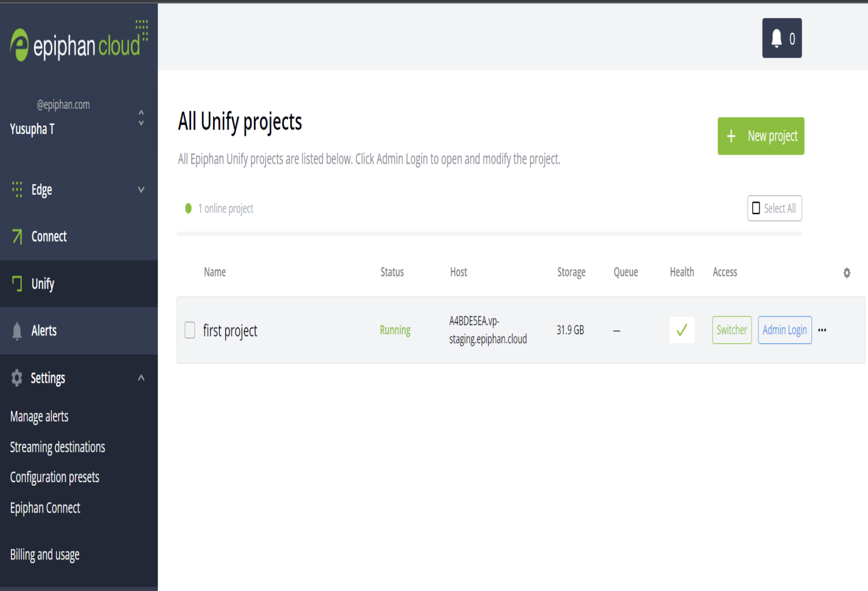Click the plus icon on New project
868x591 pixels.
point(731,136)
